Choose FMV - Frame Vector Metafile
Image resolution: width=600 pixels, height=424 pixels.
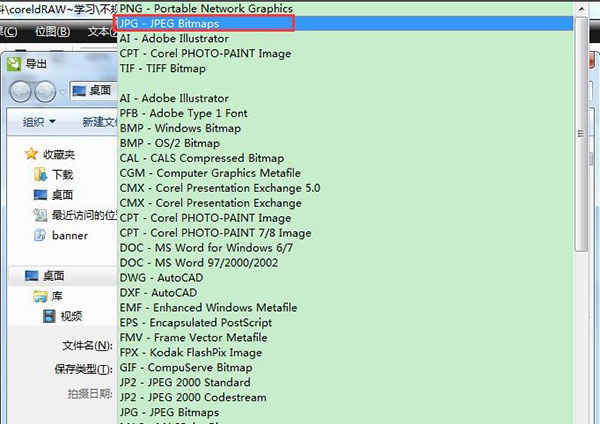346,337
